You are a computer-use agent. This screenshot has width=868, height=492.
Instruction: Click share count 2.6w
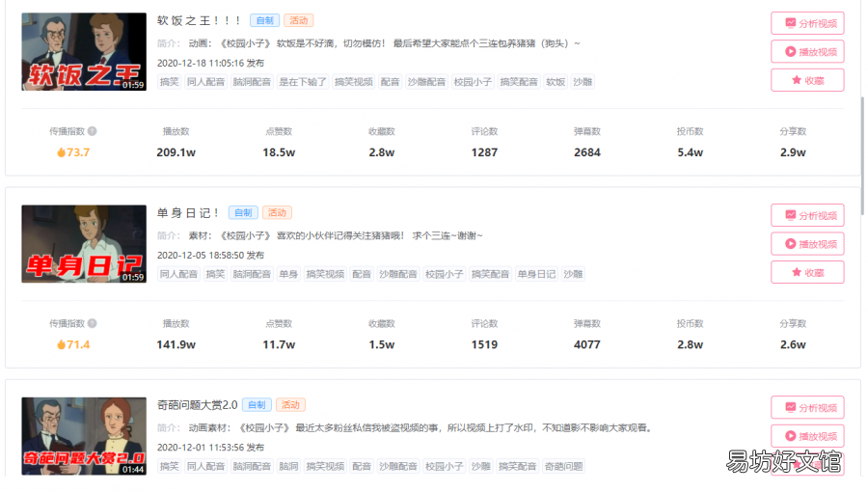pos(793,344)
